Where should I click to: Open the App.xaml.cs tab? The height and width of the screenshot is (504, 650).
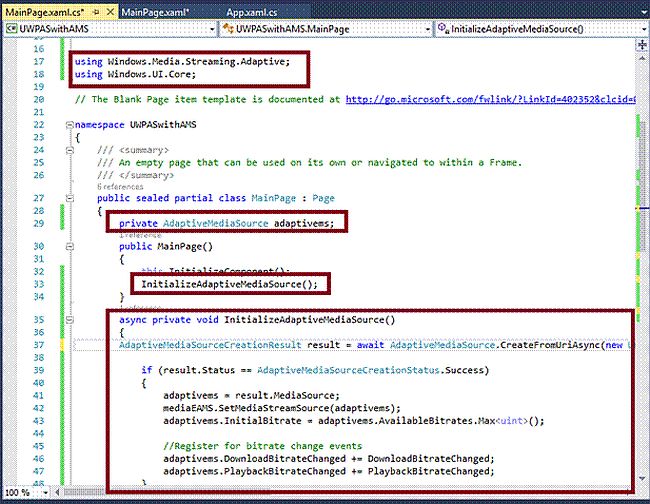coord(252,12)
